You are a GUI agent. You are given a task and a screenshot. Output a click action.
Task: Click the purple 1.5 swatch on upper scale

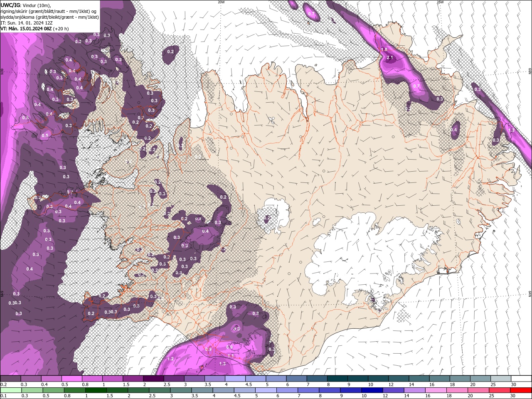pos(133,379)
